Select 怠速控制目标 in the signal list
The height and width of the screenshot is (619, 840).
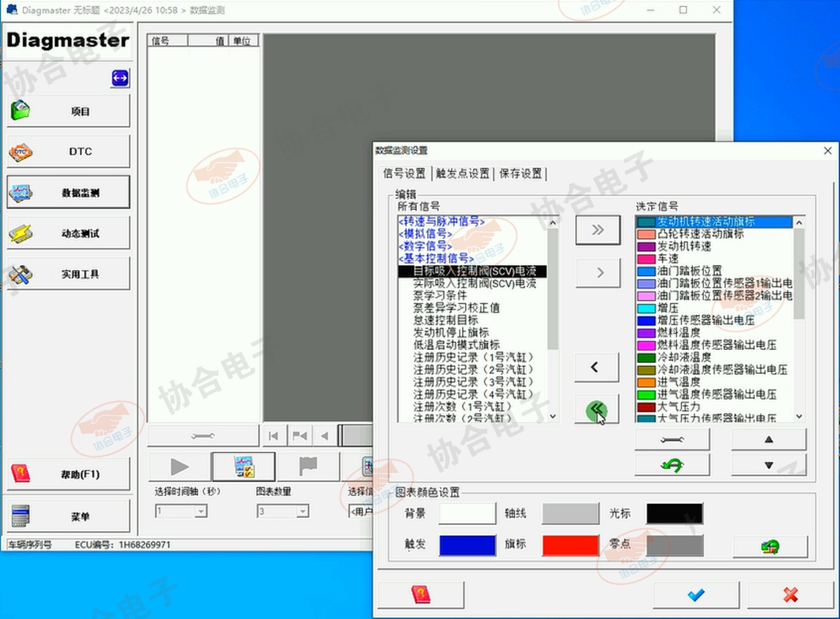445,320
